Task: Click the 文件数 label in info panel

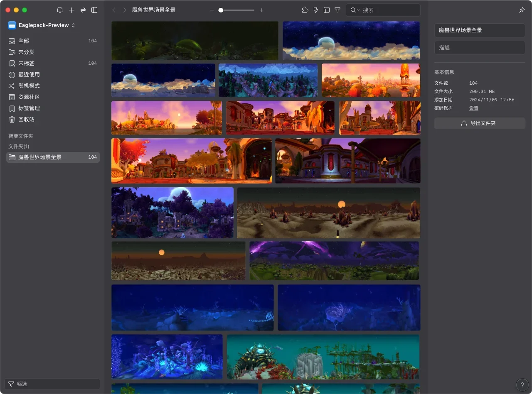Action: pyautogui.click(x=441, y=83)
